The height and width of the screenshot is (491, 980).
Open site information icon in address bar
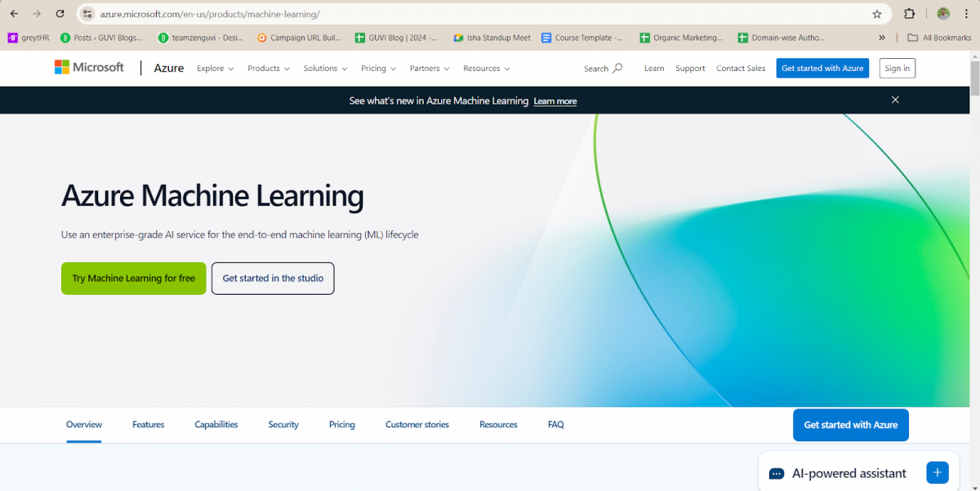click(x=88, y=14)
